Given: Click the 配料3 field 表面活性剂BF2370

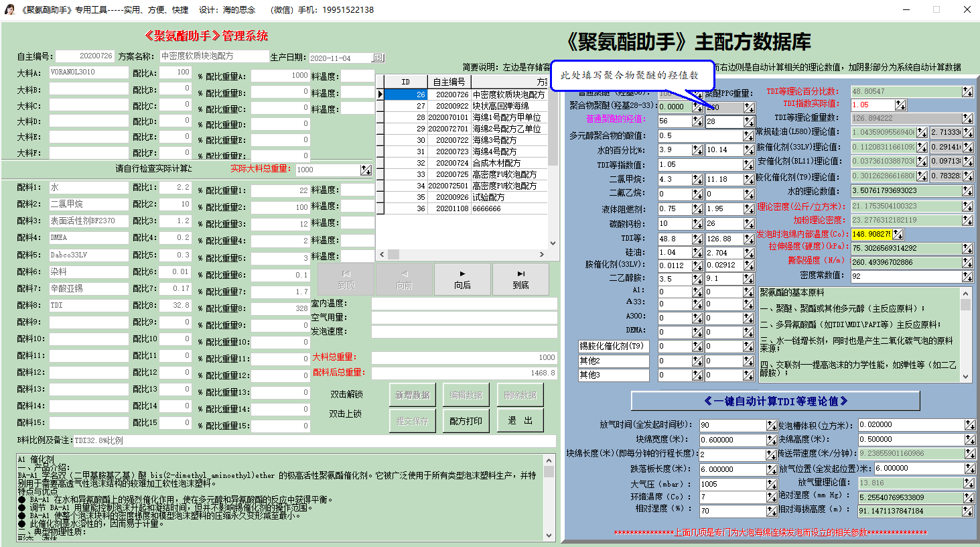Looking at the screenshot, I should 88,221.
